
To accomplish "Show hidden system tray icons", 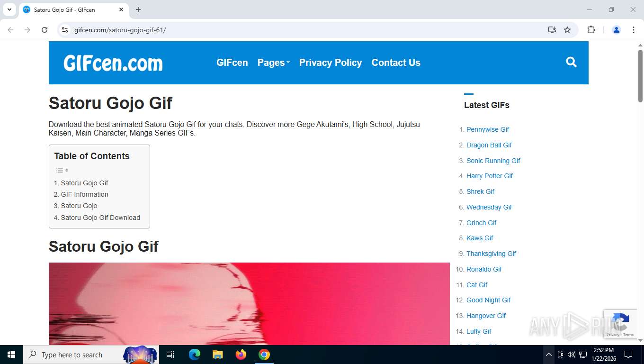I will pos(548,355).
